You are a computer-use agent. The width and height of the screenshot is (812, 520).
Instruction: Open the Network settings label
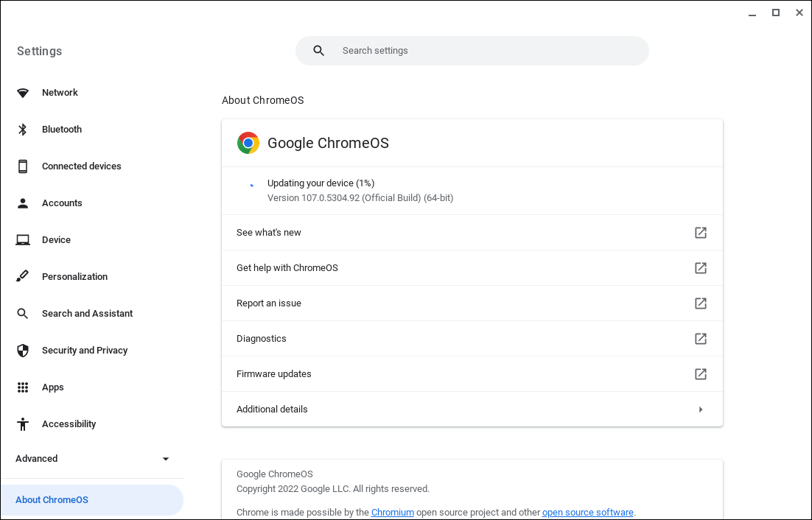tap(60, 93)
